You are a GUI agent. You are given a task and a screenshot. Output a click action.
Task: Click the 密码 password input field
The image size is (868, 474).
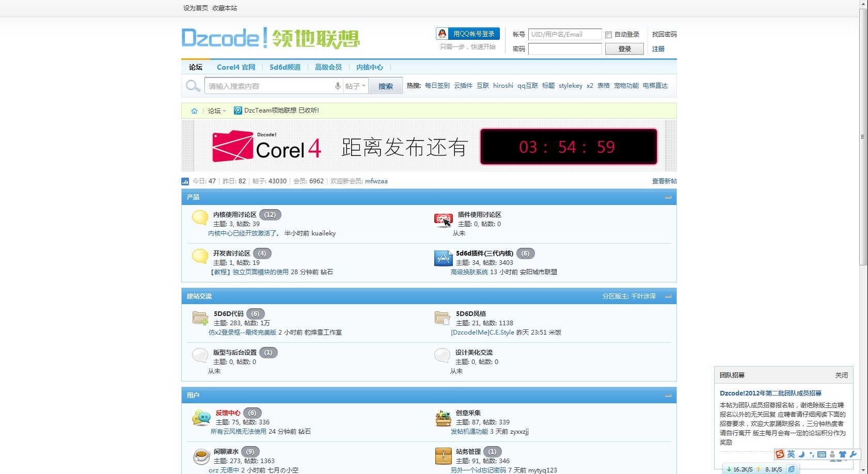[x=565, y=49]
